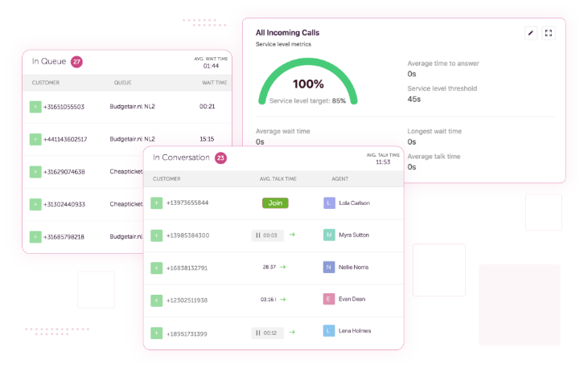Viewport: 588px width, 380px height.
Task: Join the call from +13973655844
Action: [x=274, y=203]
